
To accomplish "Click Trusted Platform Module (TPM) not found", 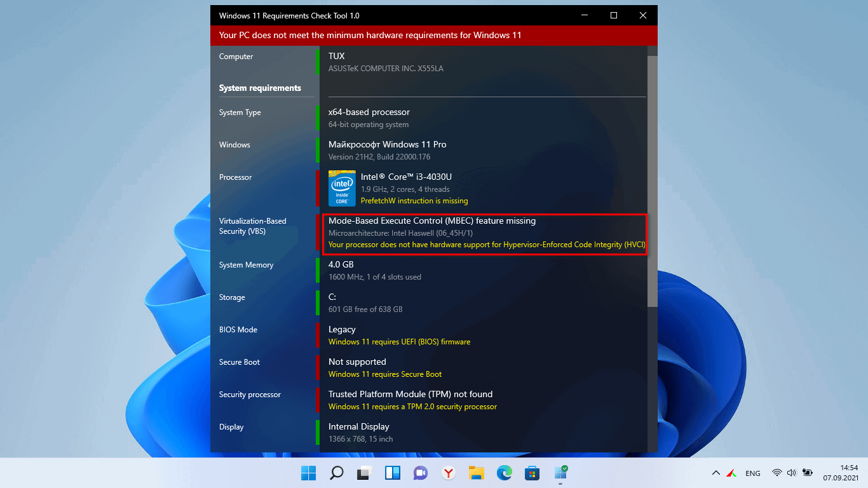I will (x=410, y=394).
